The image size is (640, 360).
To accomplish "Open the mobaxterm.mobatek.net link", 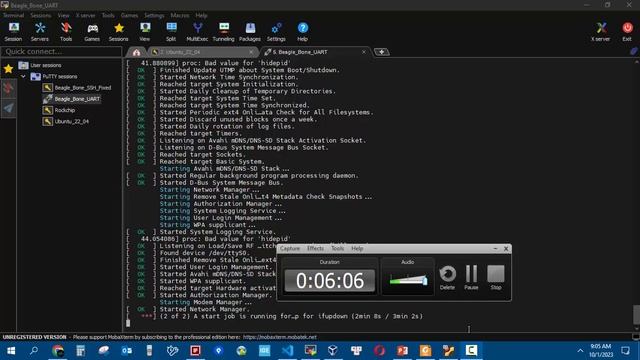I will tap(280, 337).
